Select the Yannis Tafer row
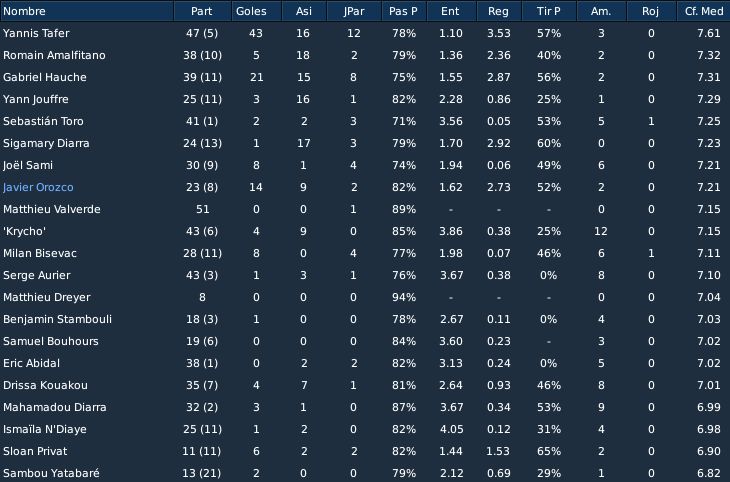The image size is (730, 482). click(365, 34)
